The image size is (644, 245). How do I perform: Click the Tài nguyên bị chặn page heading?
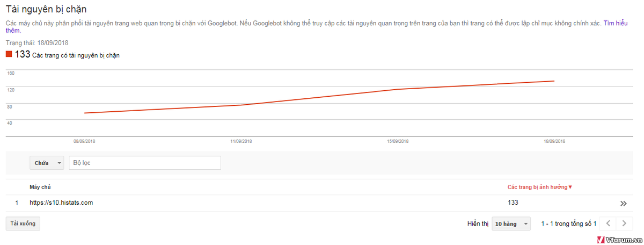click(46, 10)
